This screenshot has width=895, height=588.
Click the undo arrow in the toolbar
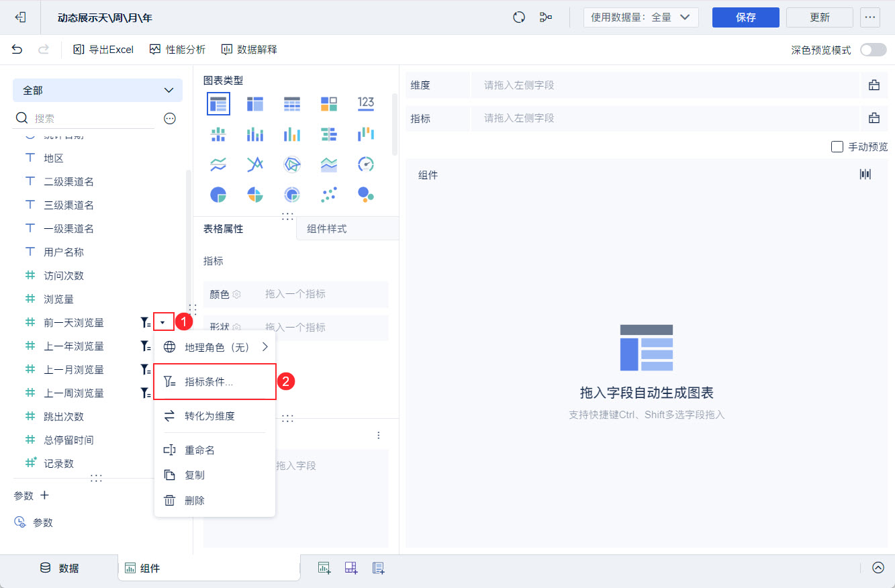[x=17, y=49]
